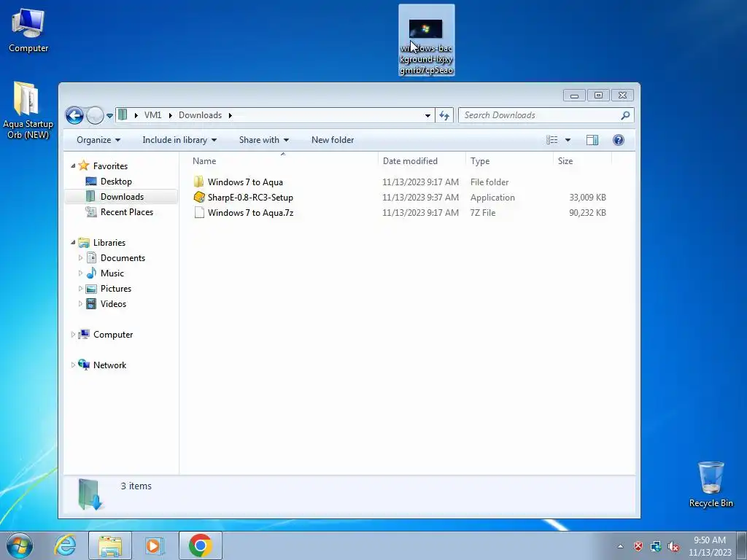Go back using the Explorer back arrow
The width and height of the screenshot is (747, 560).
click(x=74, y=115)
